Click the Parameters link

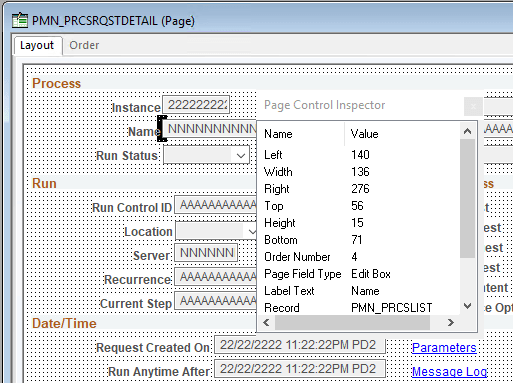point(444,348)
